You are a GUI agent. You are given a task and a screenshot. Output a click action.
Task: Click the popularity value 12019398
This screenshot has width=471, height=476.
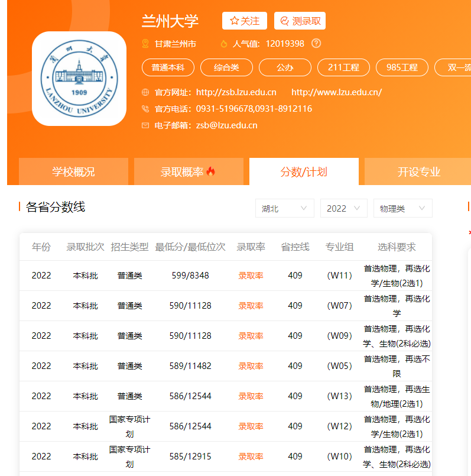[285, 44]
